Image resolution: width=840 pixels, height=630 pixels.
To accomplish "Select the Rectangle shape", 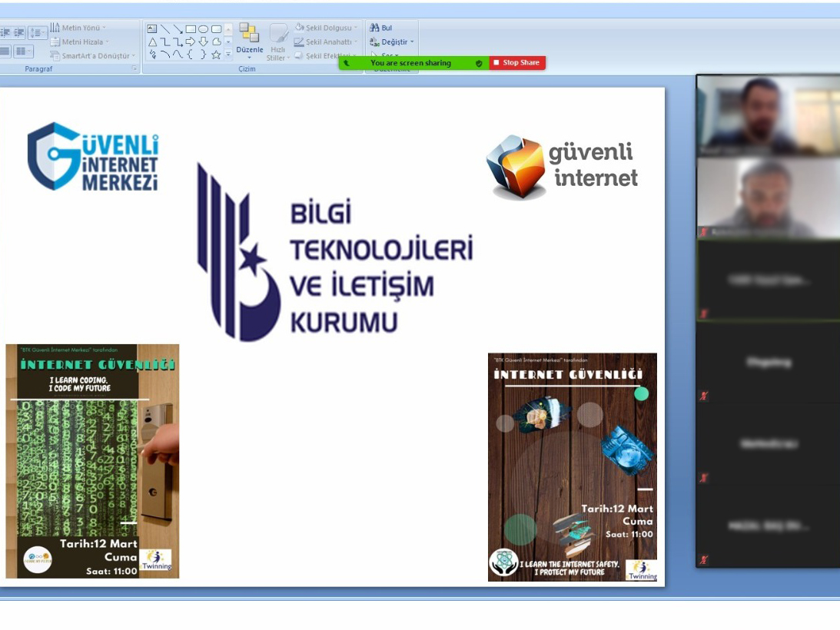I will 191,29.
